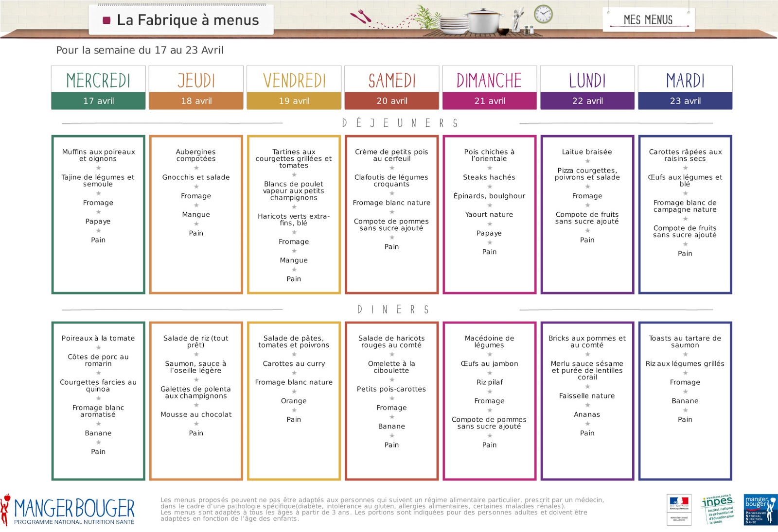Click the blue Manger Bouger PNNS badge
778x532 pixels.
point(760,510)
